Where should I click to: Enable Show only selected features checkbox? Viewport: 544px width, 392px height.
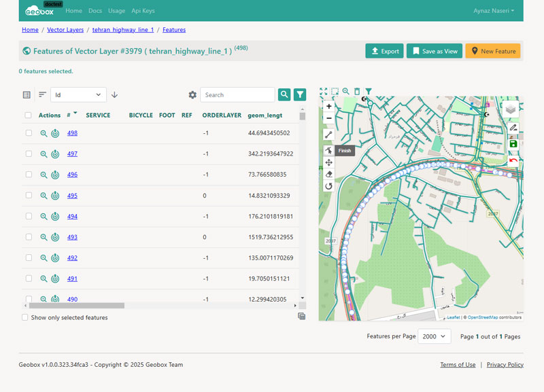pos(25,317)
